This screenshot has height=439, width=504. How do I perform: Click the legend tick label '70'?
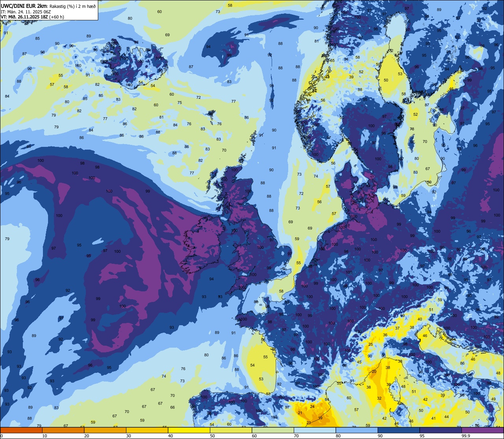[x=296, y=436]
